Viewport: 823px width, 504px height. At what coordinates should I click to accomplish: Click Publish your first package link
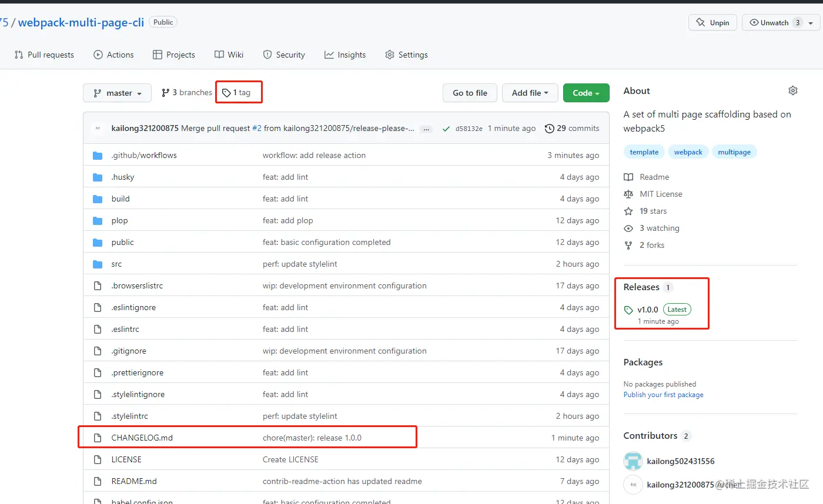click(663, 395)
